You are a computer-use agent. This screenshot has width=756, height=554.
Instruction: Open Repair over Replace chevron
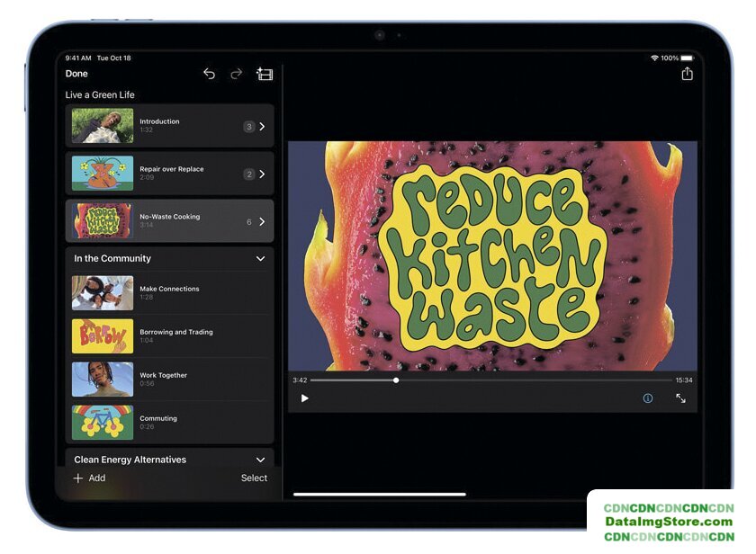[262, 174]
